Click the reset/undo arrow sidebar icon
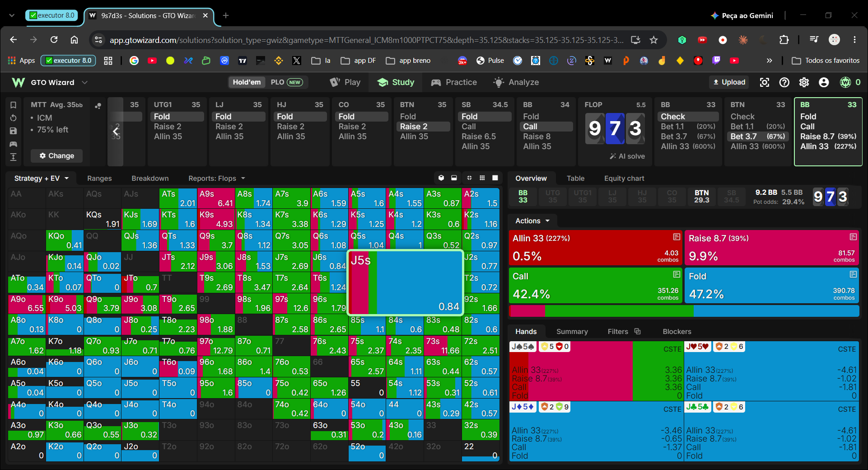Viewport: 868px width, 470px height. pyautogui.click(x=14, y=118)
